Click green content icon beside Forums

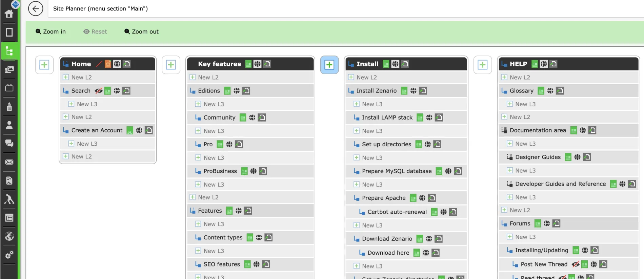tap(538, 223)
